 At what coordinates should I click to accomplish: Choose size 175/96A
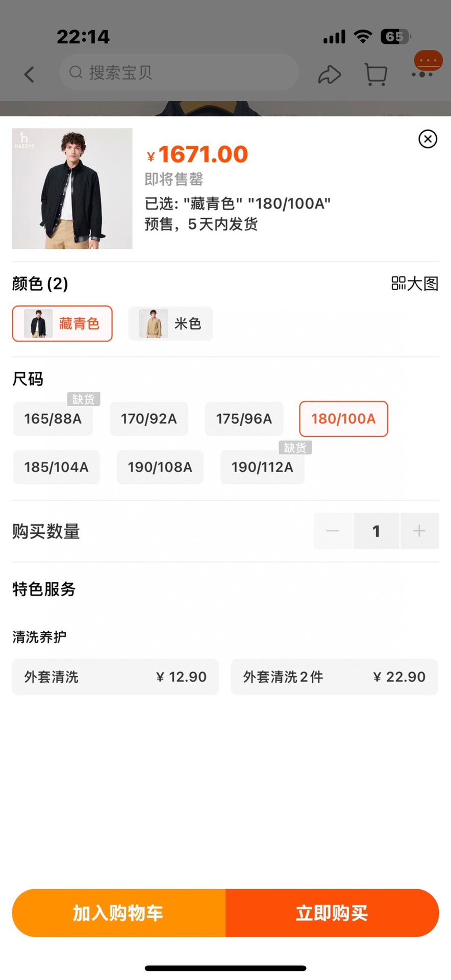click(x=244, y=419)
